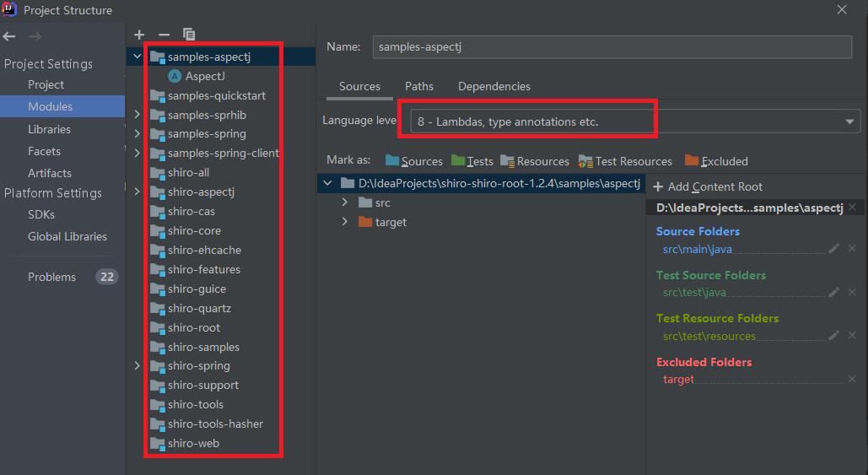Viewport: 868px width, 475px height.
Task: Remove src\main\java source folder
Action: click(x=852, y=249)
